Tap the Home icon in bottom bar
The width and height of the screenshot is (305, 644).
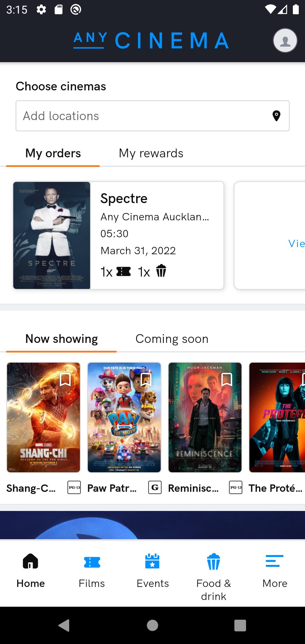tap(30, 561)
